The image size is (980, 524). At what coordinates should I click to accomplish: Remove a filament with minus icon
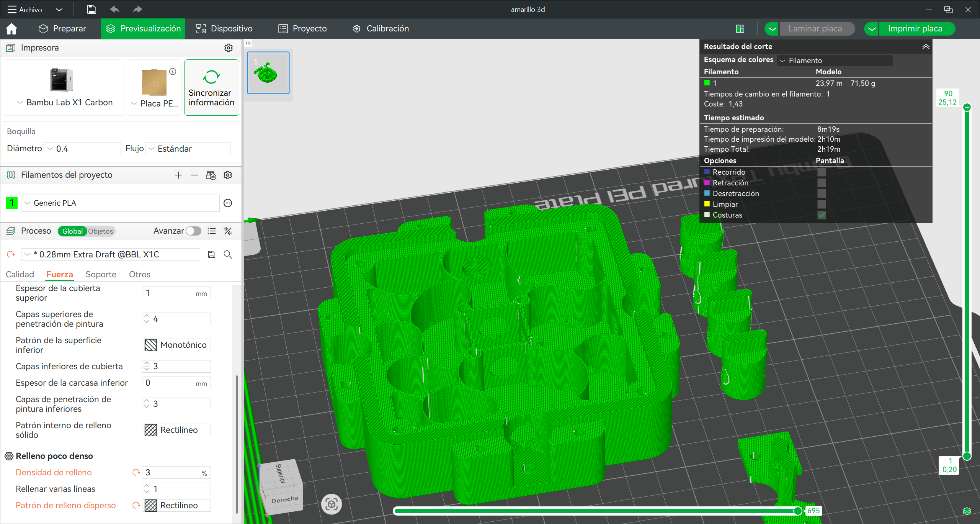pyautogui.click(x=194, y=175)
